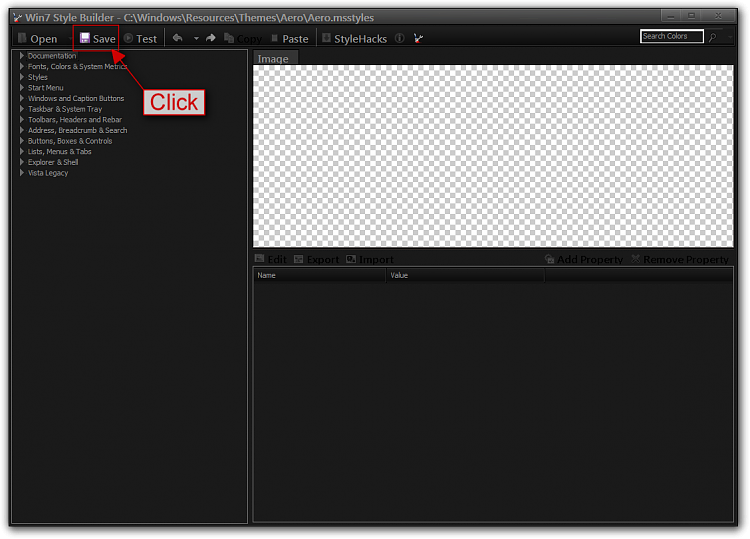Screen dimensions: 750x539
Task: Expand Windows and Caption Buttons node
Action: point(22,98)
